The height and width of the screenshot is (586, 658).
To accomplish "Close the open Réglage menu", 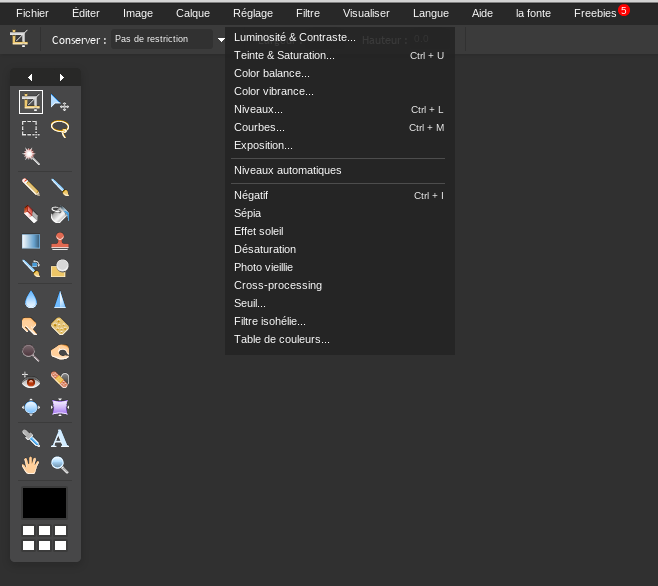I will [x=253, y=13].
